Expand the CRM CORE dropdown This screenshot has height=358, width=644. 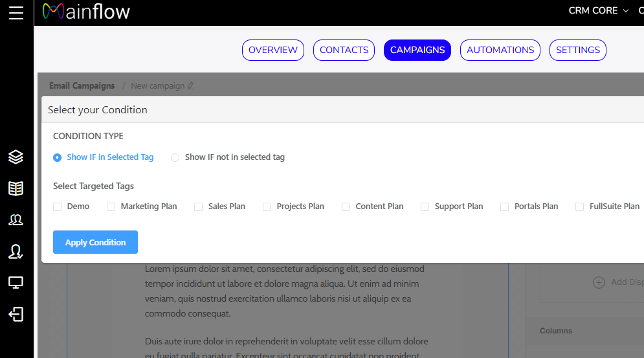tap(598, 11)
